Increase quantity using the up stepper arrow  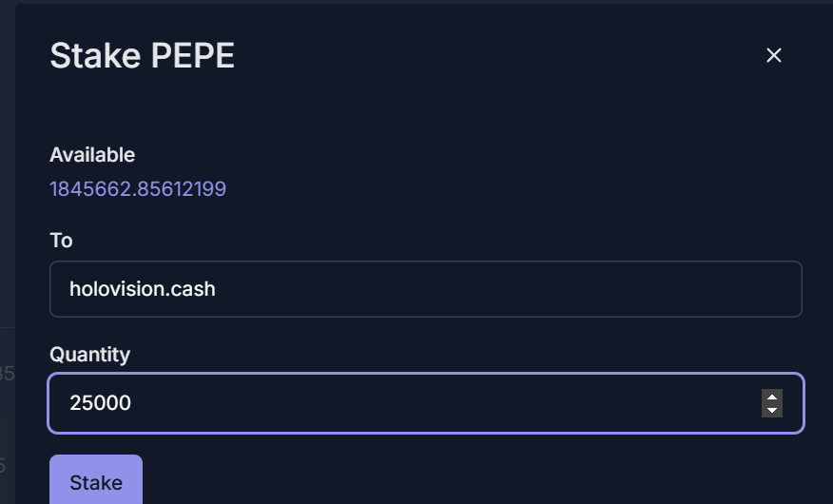tap(772, 397)
